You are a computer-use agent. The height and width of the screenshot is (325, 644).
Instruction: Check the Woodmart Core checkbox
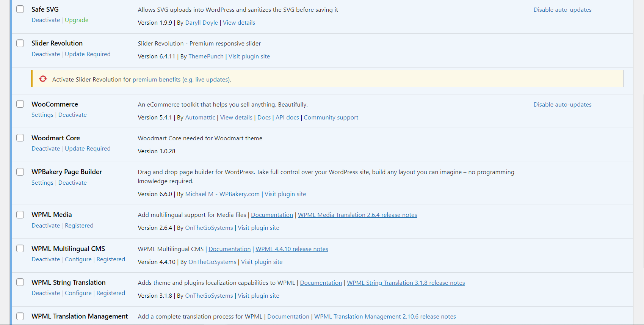[20, 138]
